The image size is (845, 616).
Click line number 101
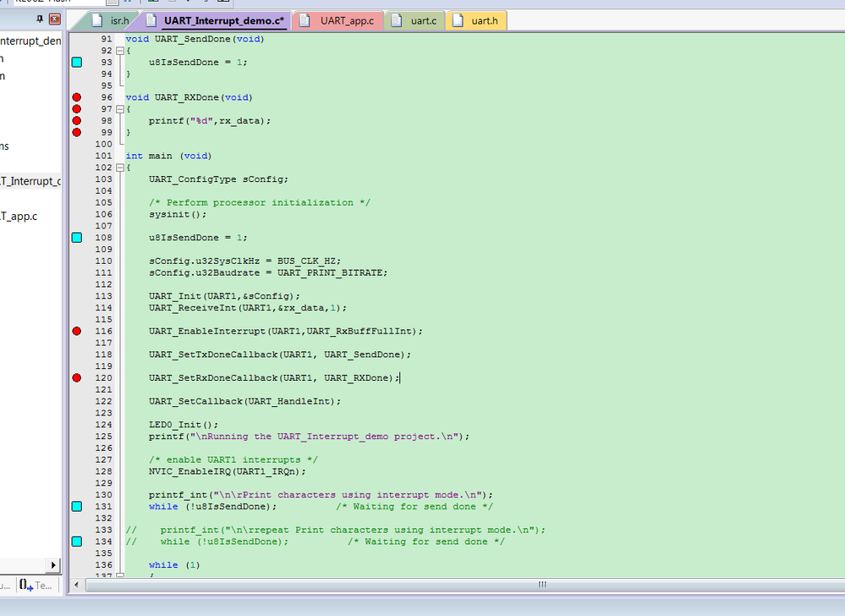click(x=103, y=156)
